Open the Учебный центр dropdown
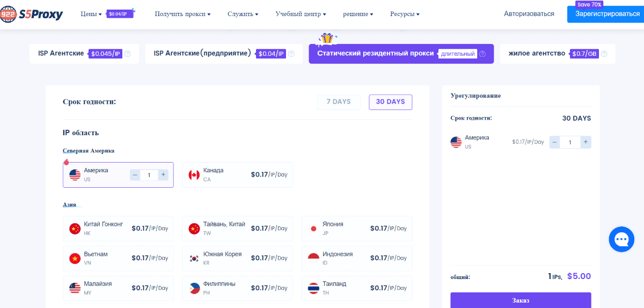Image resolution: width=644 pixels, height=308 pixels. click(x=301, y=14)
